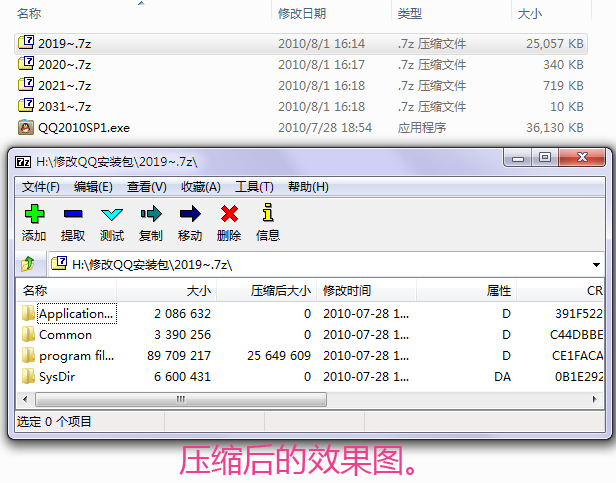Click the Copy (复制) arrow icon
The width and height of the screenshot is (616, 483).
tap(151, 214)
